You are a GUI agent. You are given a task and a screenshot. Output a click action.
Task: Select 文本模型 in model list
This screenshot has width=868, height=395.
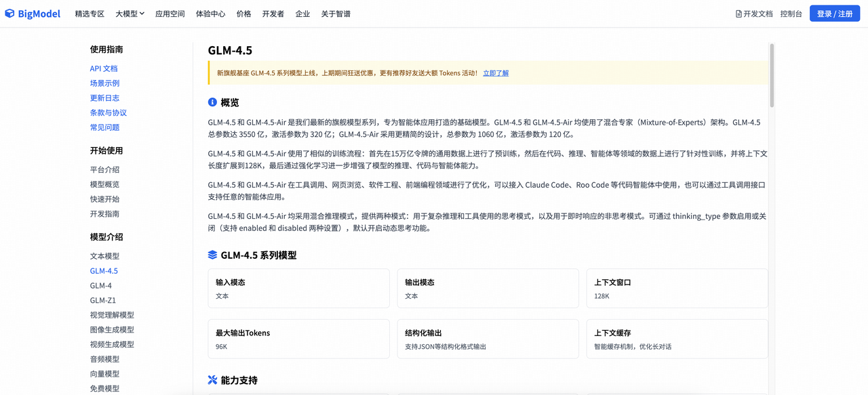click(105, 256)
